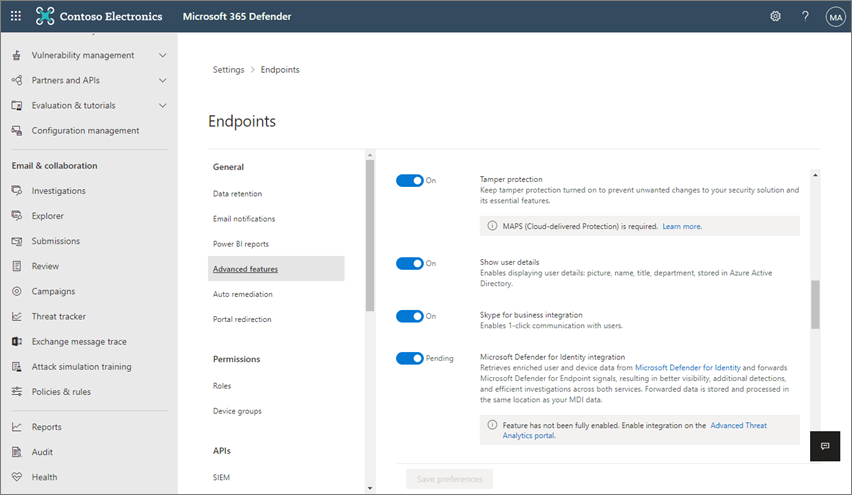852x495 pixels.
Task: Click the help question mark icon
Action: (x=805, y=16)
